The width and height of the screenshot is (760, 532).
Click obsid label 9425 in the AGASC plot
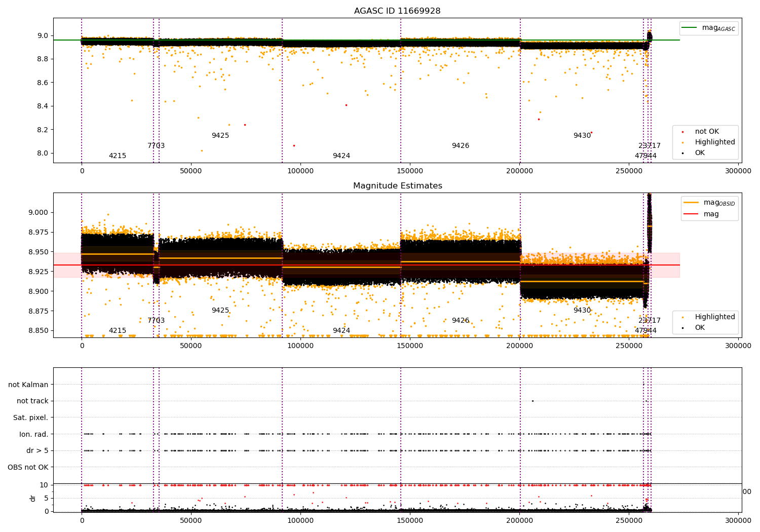pyautogui.click(x=220, y=136)
